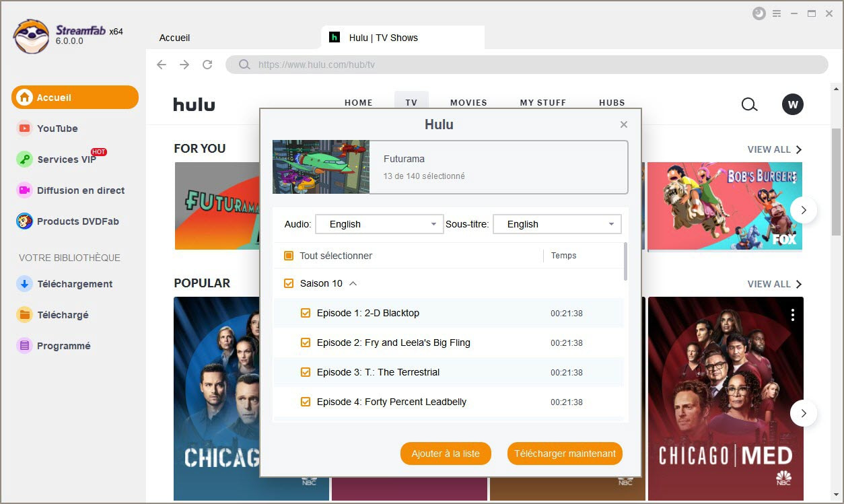844x504 pixels.
Task: Click next arrow in the Popular carousel
Action: click(804, 413)
